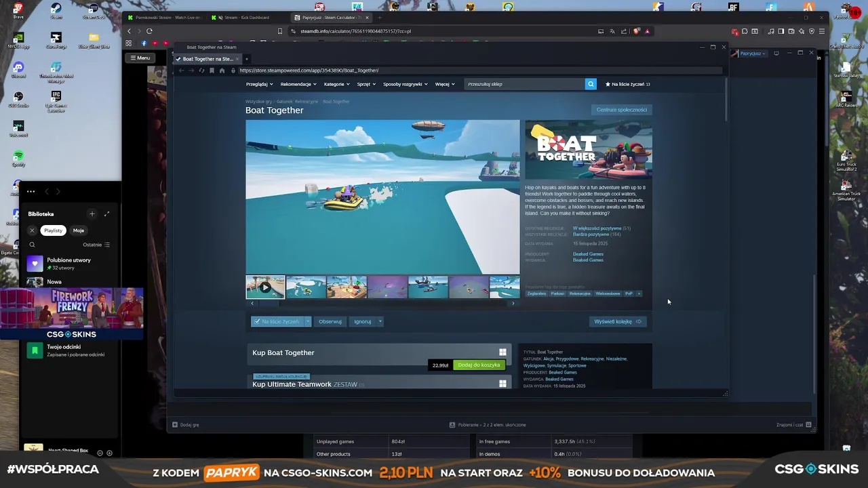
Task: Click Wyświetl kolejkę button
Action: (x=618, y=321)
